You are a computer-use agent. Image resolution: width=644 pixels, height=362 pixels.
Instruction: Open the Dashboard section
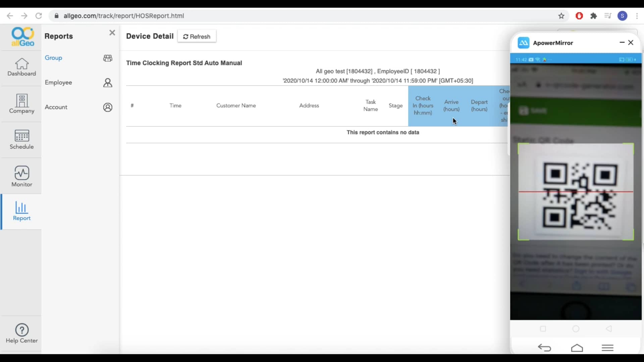(22, 67)
